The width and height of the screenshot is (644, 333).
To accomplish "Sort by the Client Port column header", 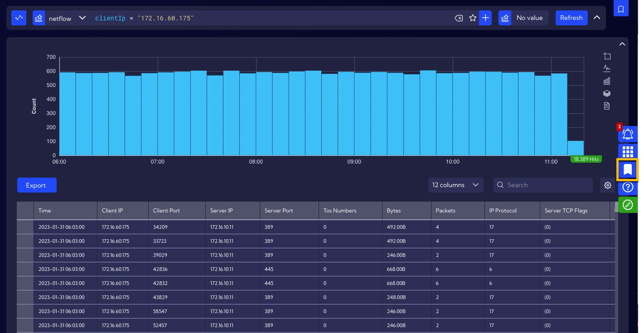I will click(177, 211).
